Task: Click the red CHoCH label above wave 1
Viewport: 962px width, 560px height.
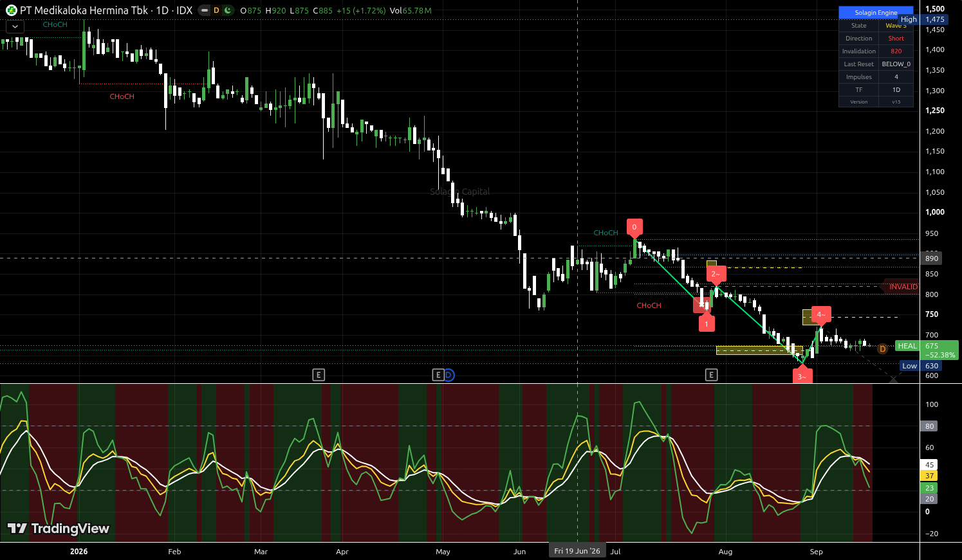Action: pyautogui.click(x=649, y=305)
